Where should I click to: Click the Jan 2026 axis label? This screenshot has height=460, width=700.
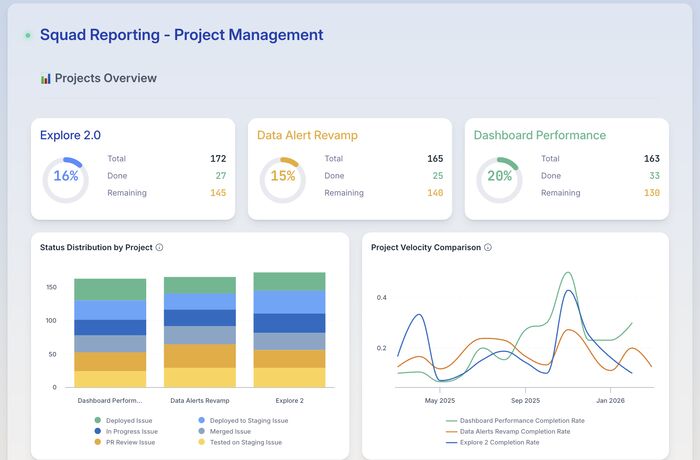[610, 401]
